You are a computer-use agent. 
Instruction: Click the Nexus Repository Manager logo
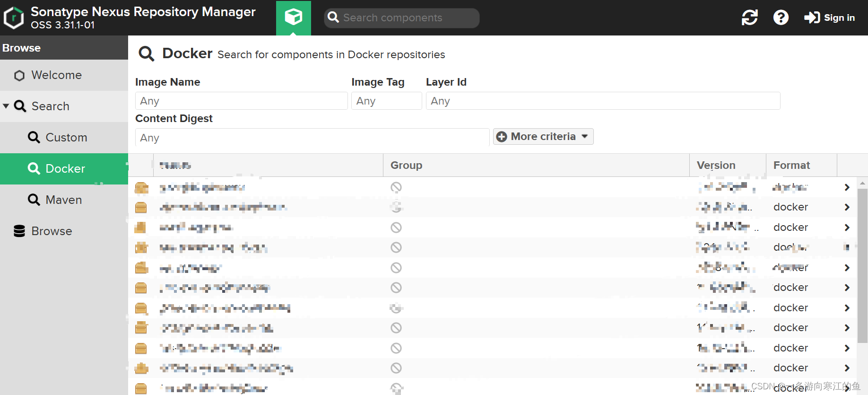coord(14,18)
